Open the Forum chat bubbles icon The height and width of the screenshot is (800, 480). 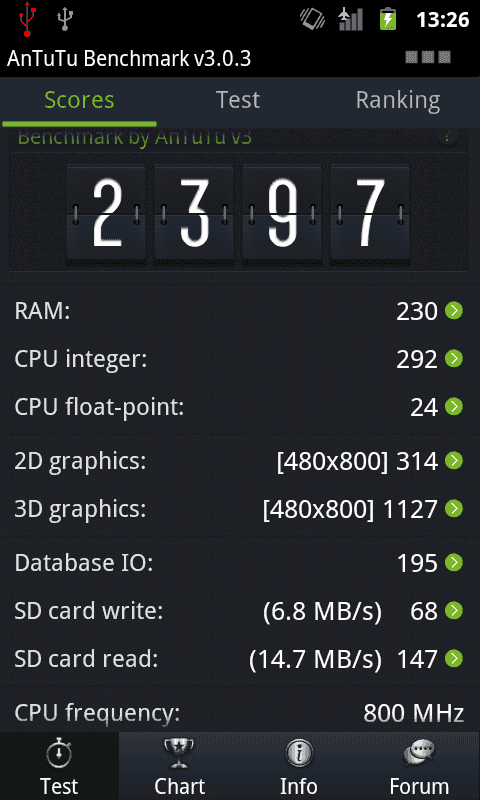pyautogui.click(x=419, y=754)
